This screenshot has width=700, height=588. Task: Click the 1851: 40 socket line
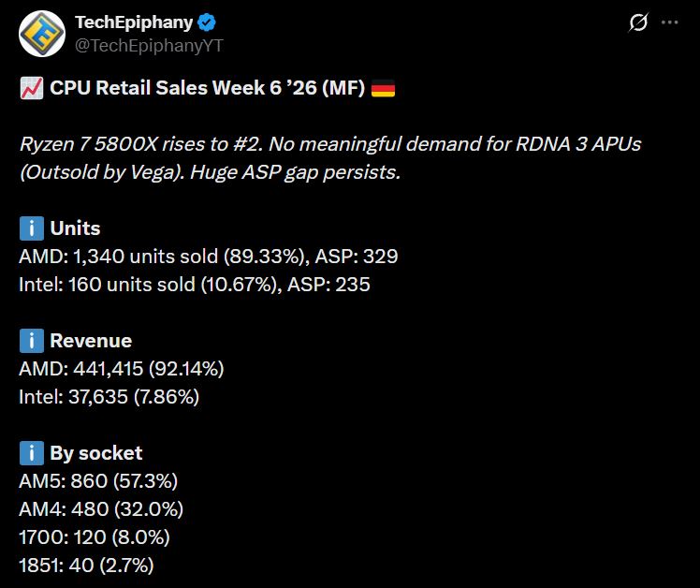pyautogui.click(x=86, y=566)
